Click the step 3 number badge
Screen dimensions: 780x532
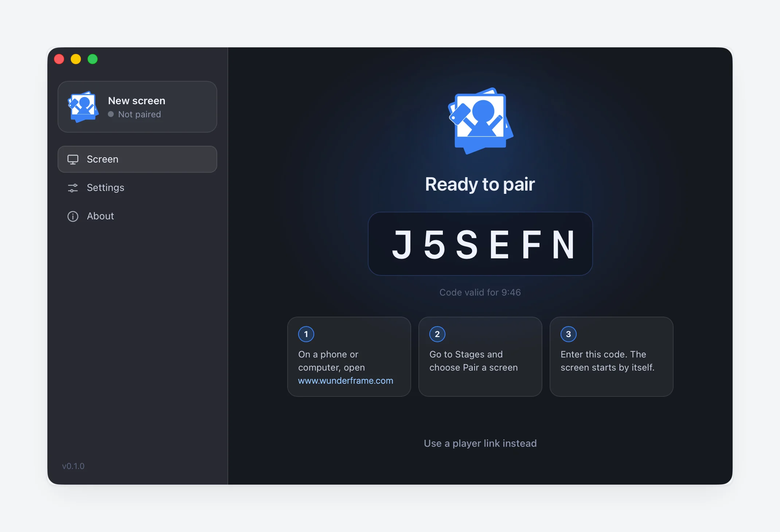pos(569,334)
